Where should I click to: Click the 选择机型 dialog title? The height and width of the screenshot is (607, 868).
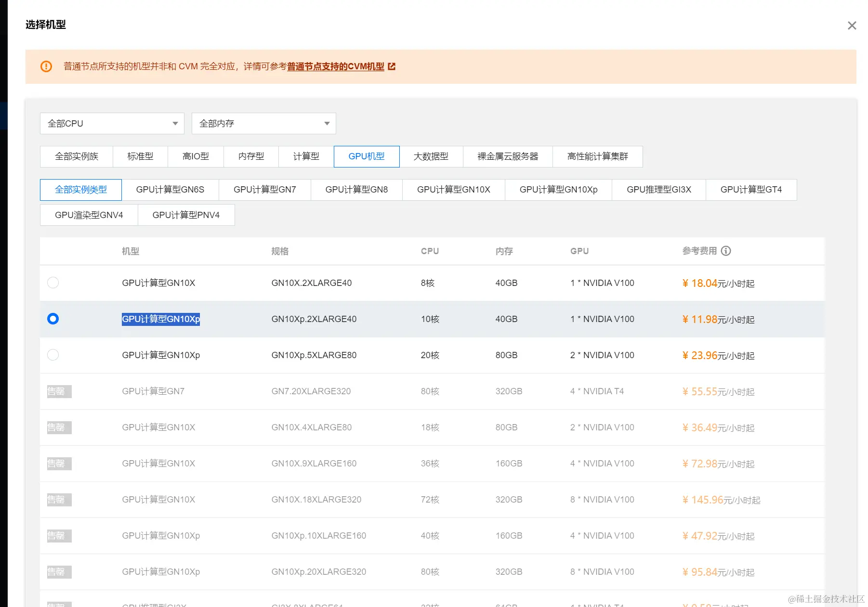[46, 25]
